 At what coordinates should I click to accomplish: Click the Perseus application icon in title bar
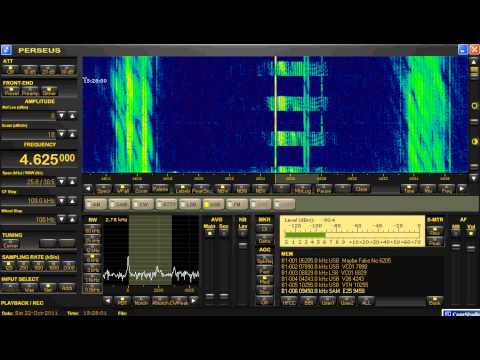pyautogui.click(x=6, y=50)
